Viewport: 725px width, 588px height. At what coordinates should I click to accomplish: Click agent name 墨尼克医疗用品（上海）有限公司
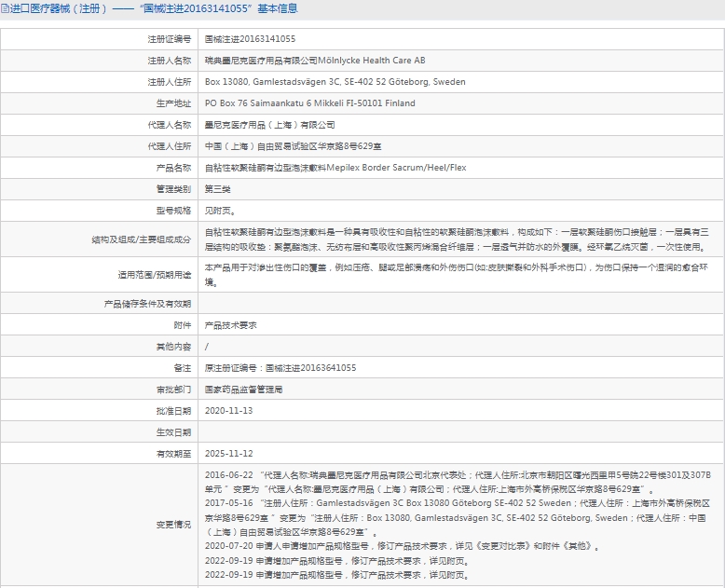[x=270, y=125]
